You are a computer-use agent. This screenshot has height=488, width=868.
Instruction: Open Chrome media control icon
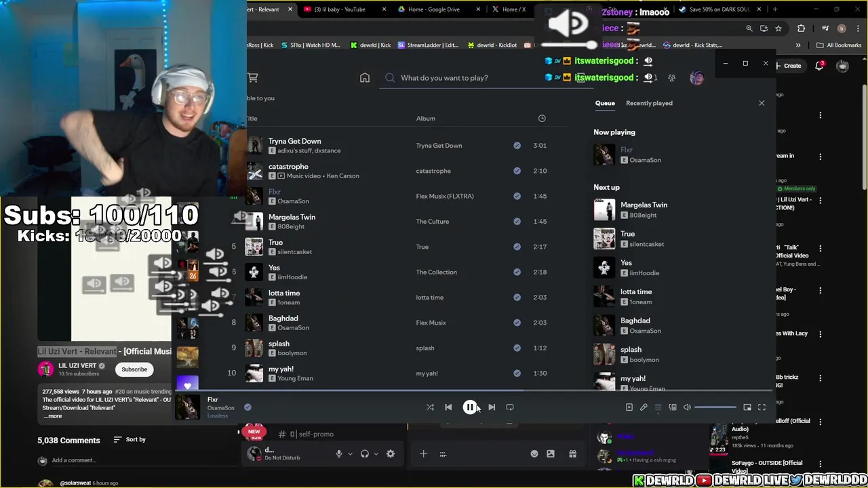click(825, 28)
